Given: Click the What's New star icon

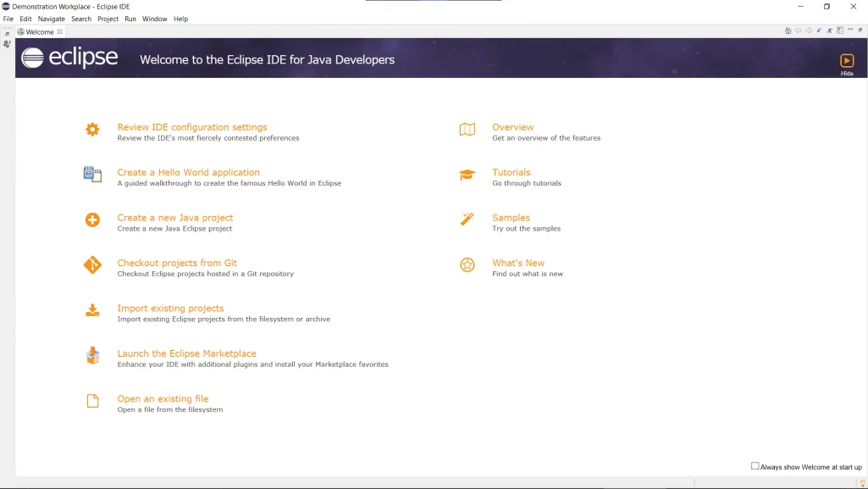Looking at the screenshot, I should [467, 264].
